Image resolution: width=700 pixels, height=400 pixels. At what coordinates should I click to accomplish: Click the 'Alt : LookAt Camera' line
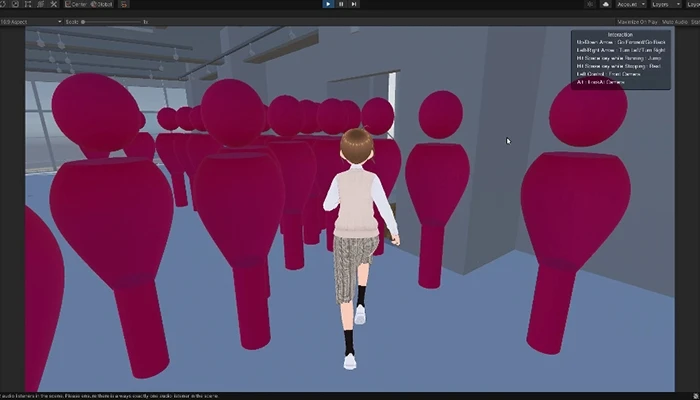click(600, 82)
